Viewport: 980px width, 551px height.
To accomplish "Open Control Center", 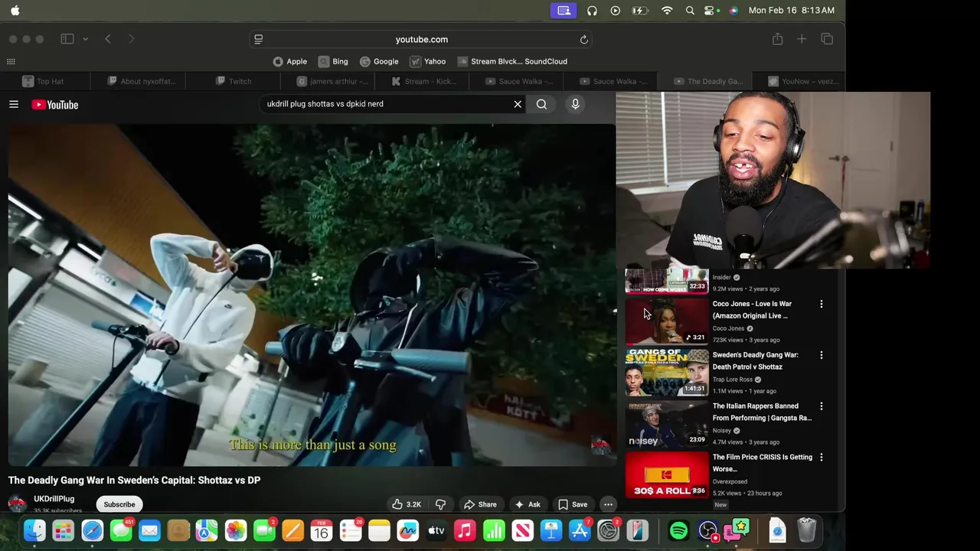I will click(711, 11).
